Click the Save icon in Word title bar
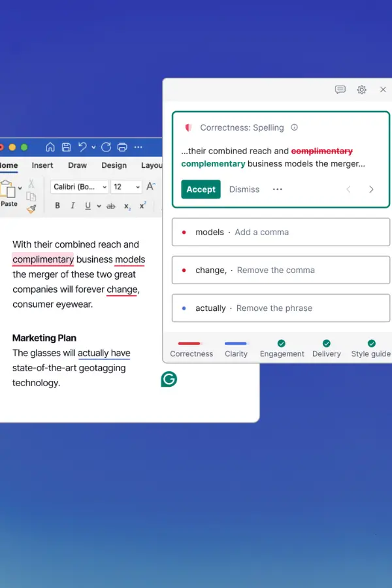 tap(66, 147)
